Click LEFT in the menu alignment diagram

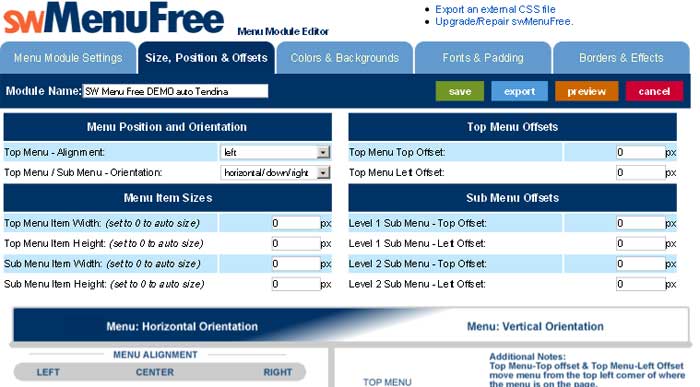pyautogui.click(x=48, y=372)
